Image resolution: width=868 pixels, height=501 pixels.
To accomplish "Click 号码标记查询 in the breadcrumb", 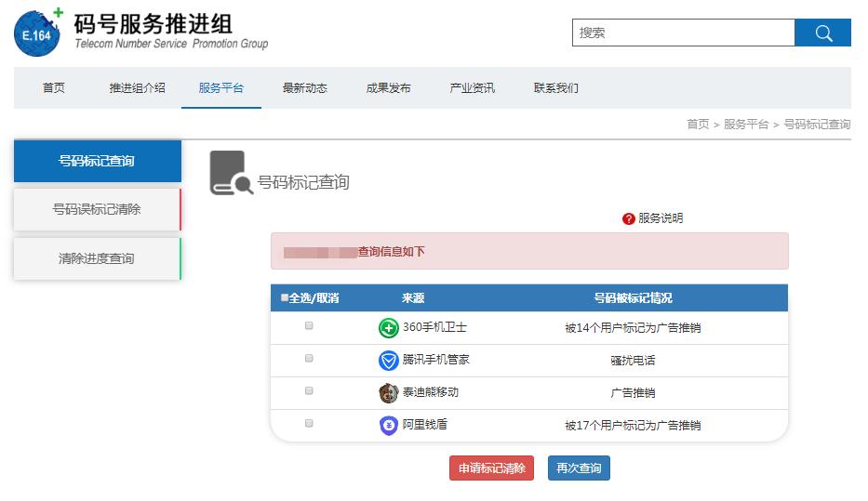I will pos(817,125).
